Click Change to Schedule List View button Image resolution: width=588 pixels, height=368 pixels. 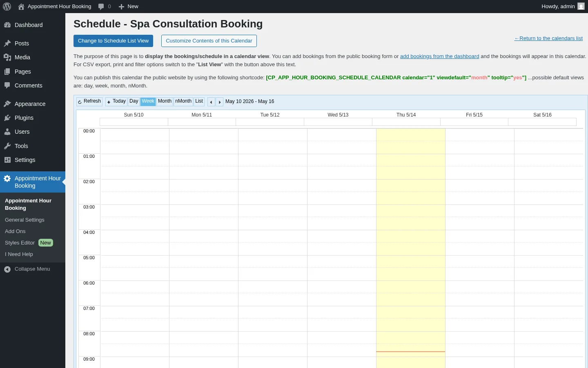coord(113,41)
